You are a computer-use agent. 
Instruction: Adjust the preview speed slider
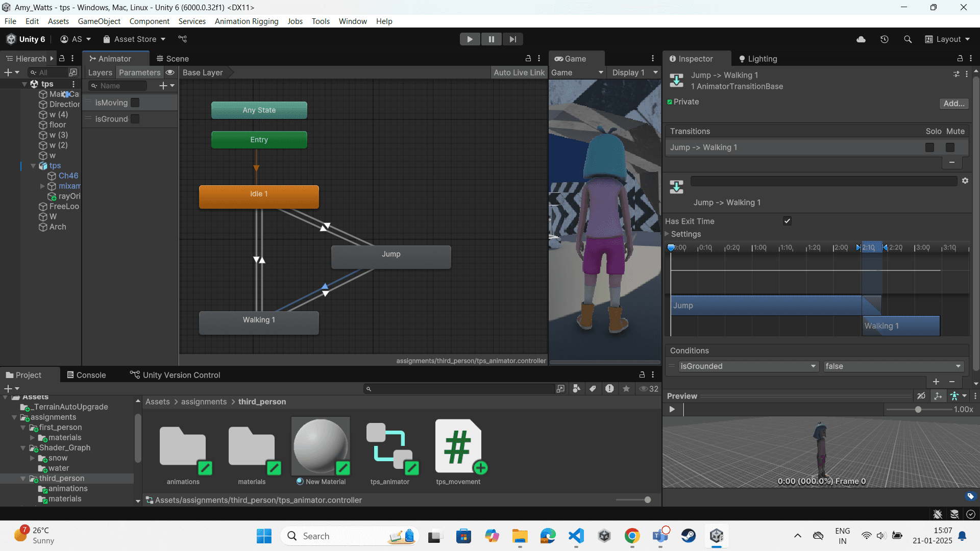click(918, 410)
